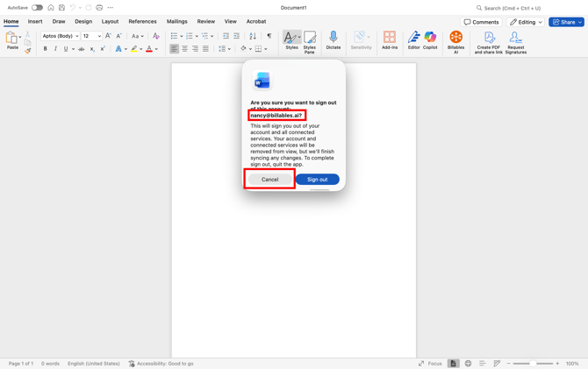Toggle the show paragraph marks button
The height and width of the screenshot is (369, 588).
point(269,36)
